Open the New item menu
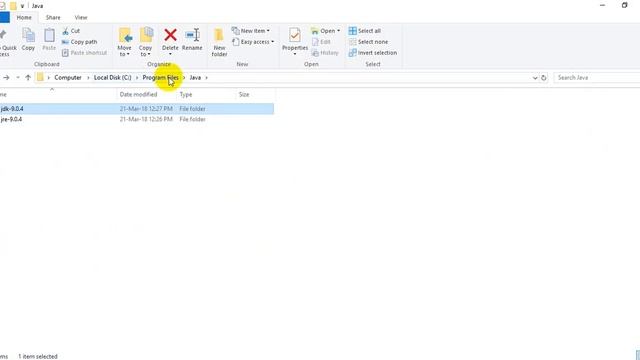The image size is (640, 360). (251, 31)
